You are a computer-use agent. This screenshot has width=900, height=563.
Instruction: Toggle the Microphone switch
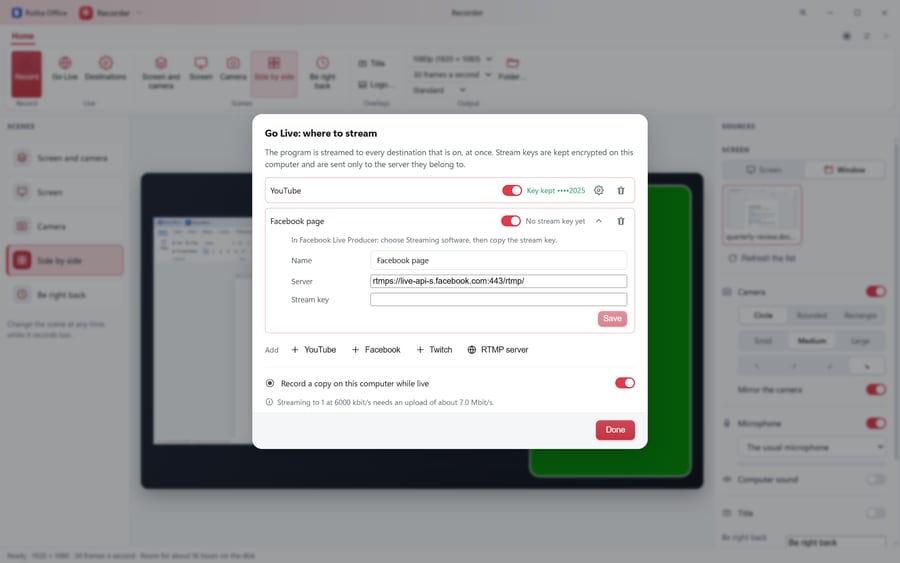click(x=876, y=424)
